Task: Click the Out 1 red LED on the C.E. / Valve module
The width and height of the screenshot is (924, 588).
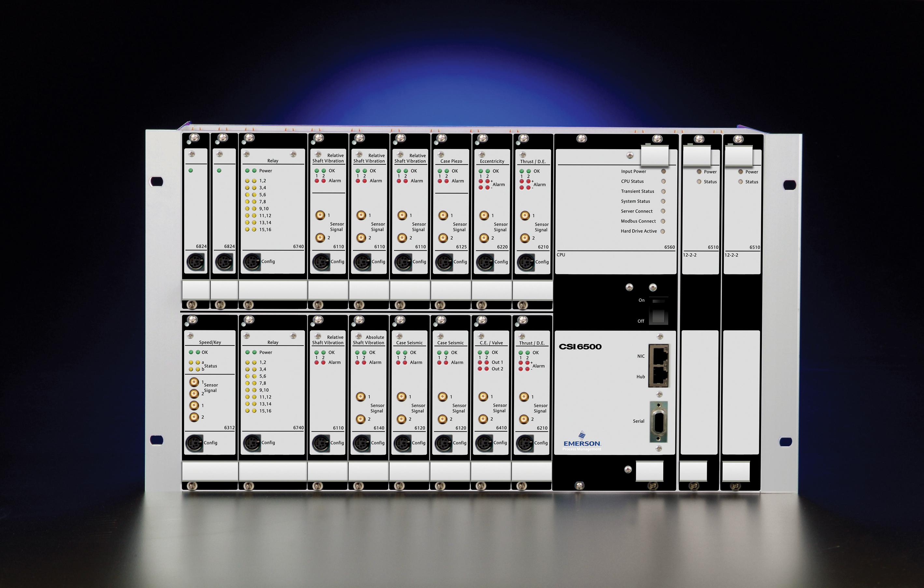Action: coord(483,362)
